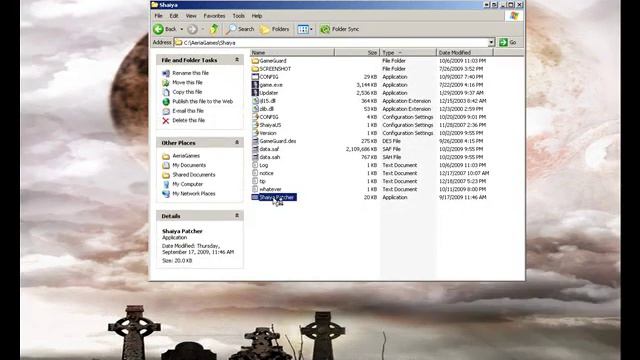640x360 pixels.
Task: Collapse the Details panel
Action: coord(237,216)
